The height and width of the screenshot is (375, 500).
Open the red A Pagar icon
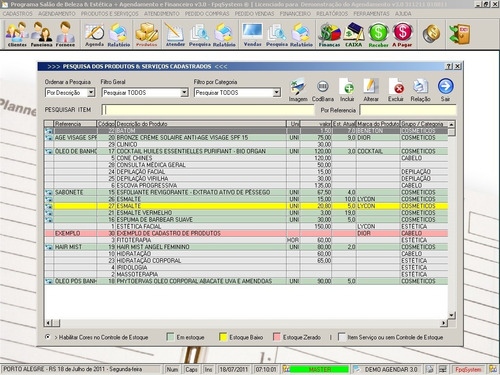tap(402, 34)
